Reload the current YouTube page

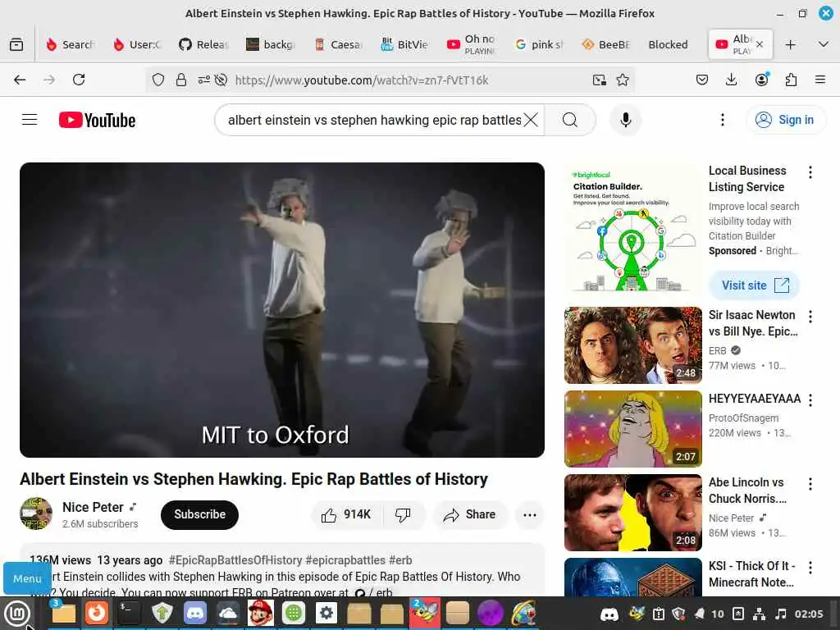[x=79, y=80]
